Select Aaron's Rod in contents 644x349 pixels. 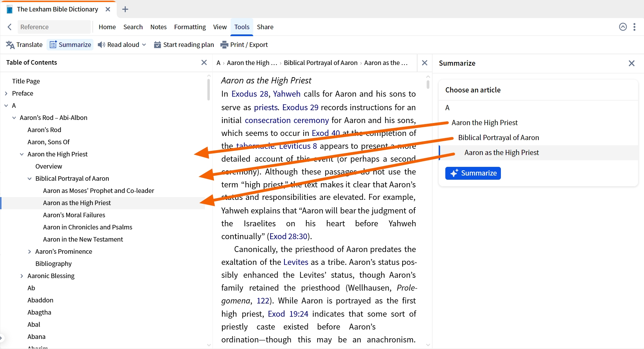[44, 130]
